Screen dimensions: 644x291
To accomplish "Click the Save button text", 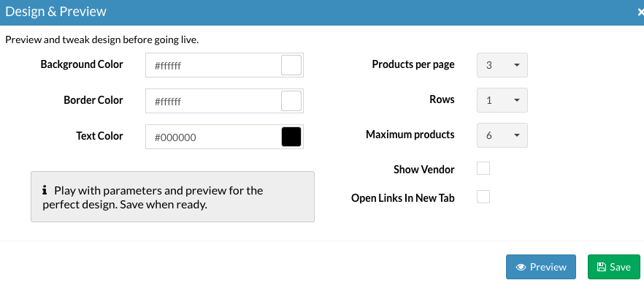I will (620, 267).
